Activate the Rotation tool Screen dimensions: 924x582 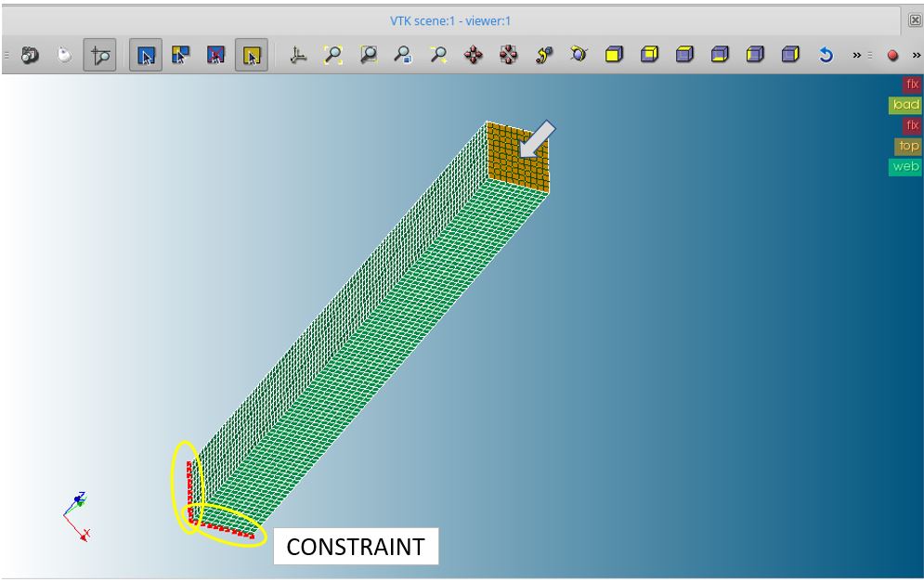pos(579,56)
